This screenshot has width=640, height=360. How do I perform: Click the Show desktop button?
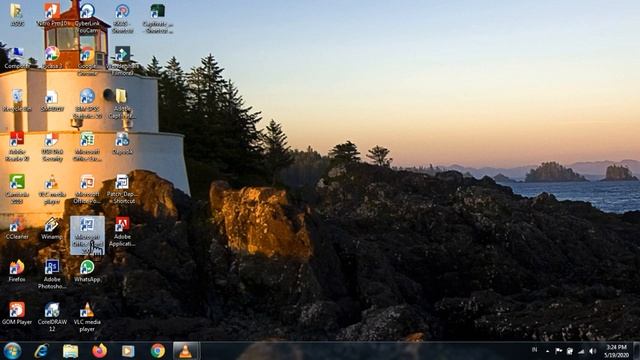click(636, 351)
